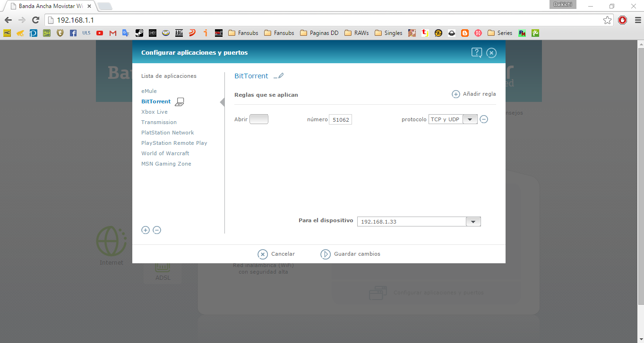Open the Blogger bookmark
This screenshot has height=343, width=644.
pos(465,33)
